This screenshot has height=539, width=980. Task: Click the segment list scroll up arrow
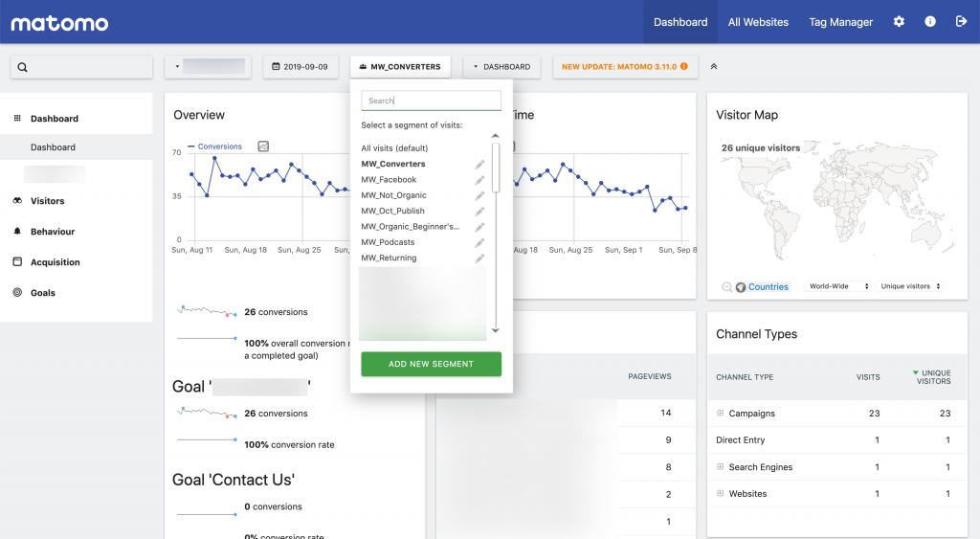coord(496,136)
